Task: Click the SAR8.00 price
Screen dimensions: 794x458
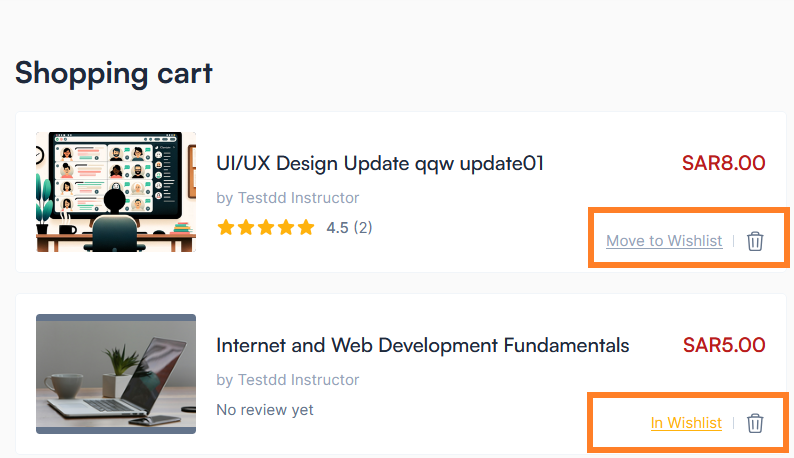Action: pos(723,163)
